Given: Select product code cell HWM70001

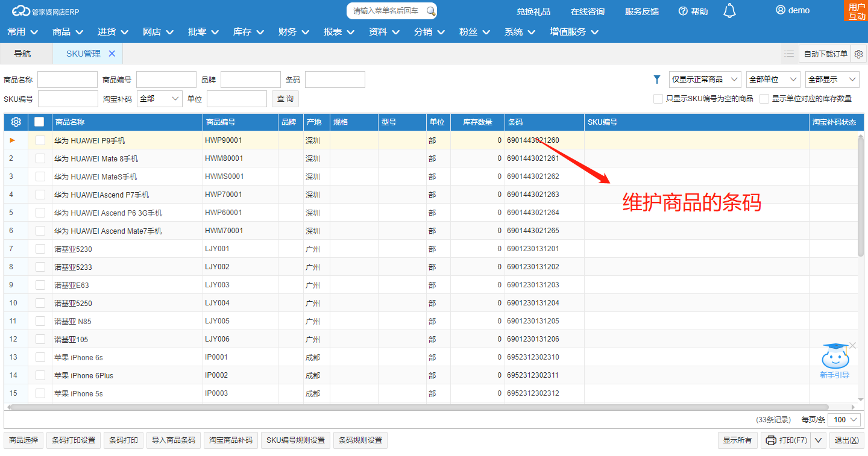Looking at the screenshot, I should click(241, 231).
